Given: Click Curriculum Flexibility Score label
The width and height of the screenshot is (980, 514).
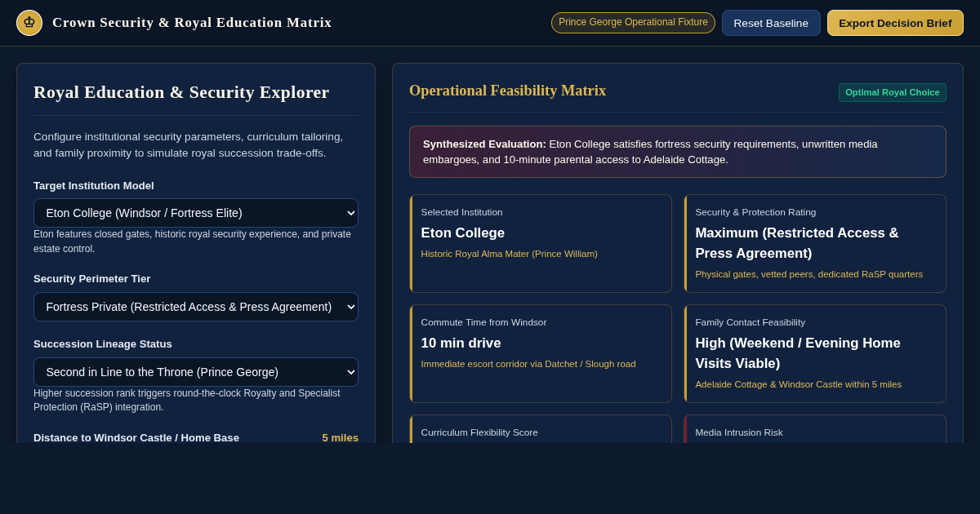Looking at the screenshot, I should (479, 432).
